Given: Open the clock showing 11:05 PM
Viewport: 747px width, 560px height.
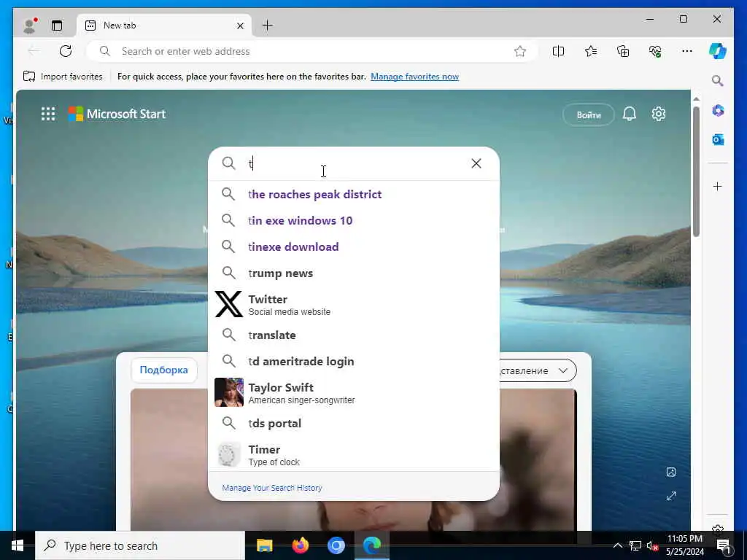Looking at the screenshot, I should point(684,545).
